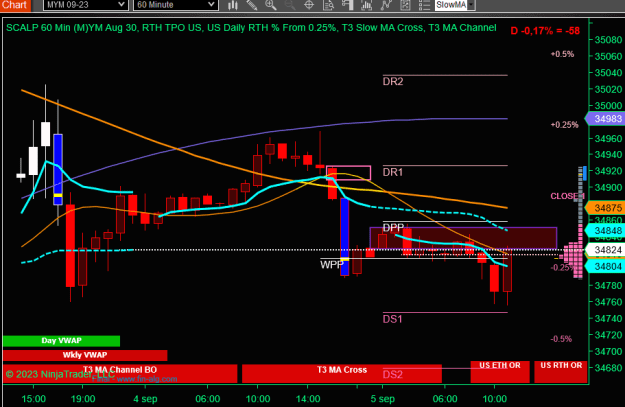Click the 15:00 time axis label
625x407 pixels.
click(33, 399)
